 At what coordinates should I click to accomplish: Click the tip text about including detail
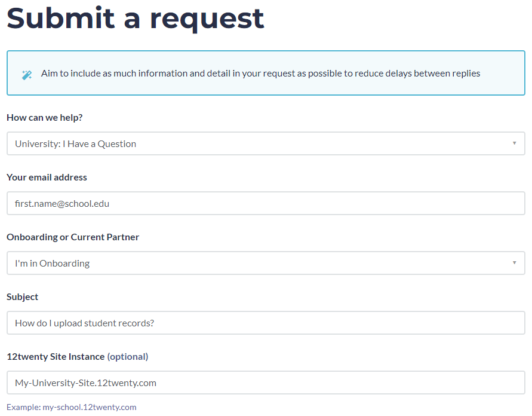pyautogui.click(x=260, y=74)
